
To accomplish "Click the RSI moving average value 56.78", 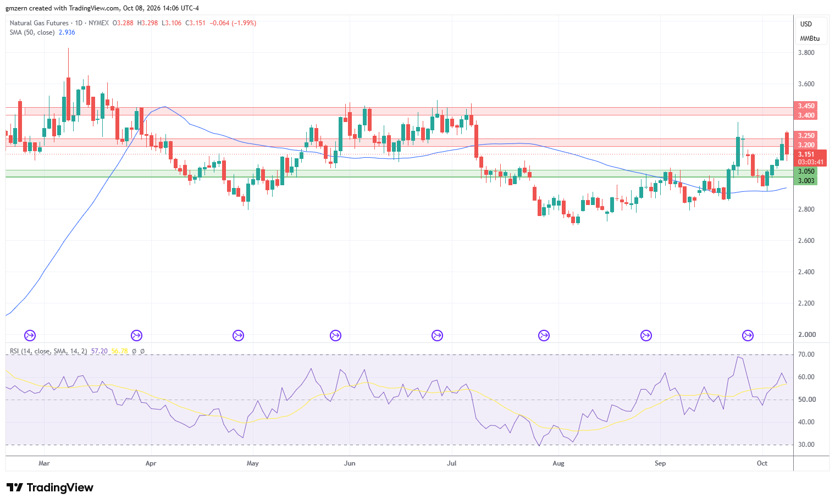I will pyautogui.click(x=119, y=351).
